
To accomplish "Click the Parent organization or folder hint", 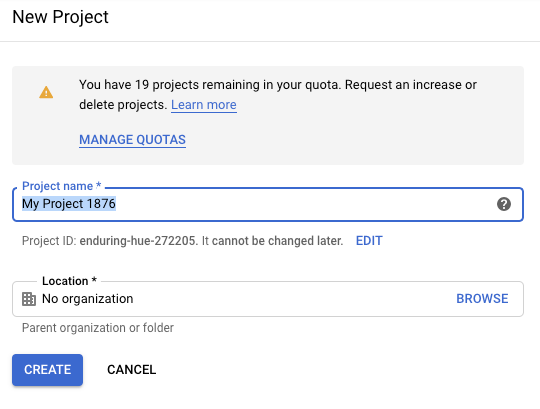I will (x=98, y=328).
